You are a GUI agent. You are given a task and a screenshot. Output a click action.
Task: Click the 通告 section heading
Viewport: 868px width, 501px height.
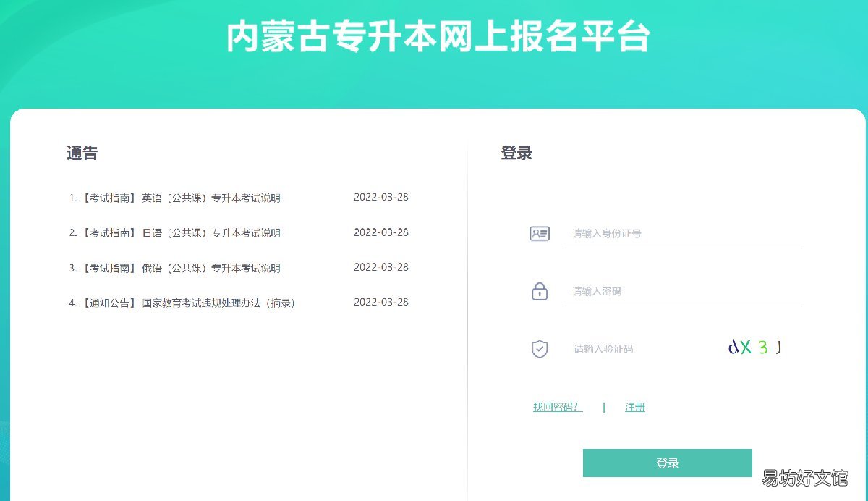point(82,153)
